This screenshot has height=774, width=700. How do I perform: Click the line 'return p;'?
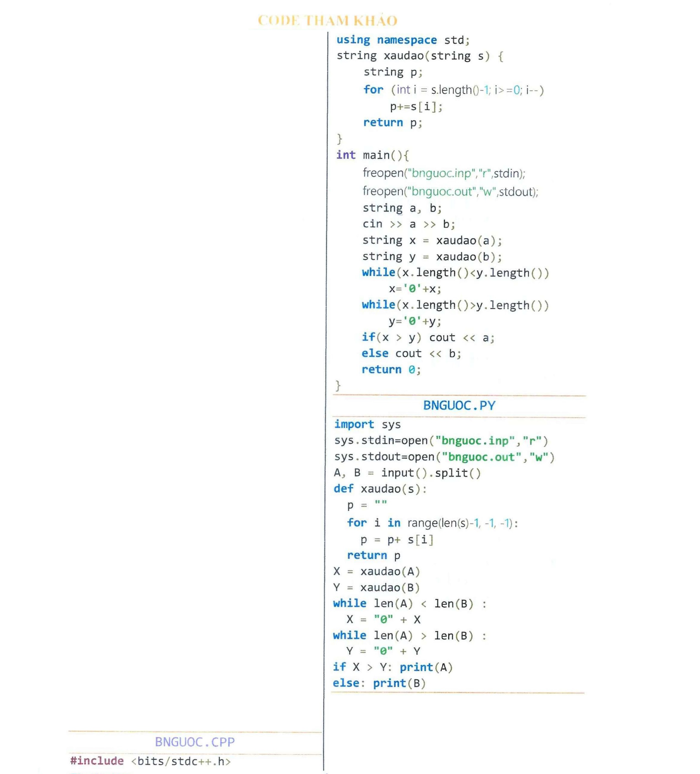393,123
